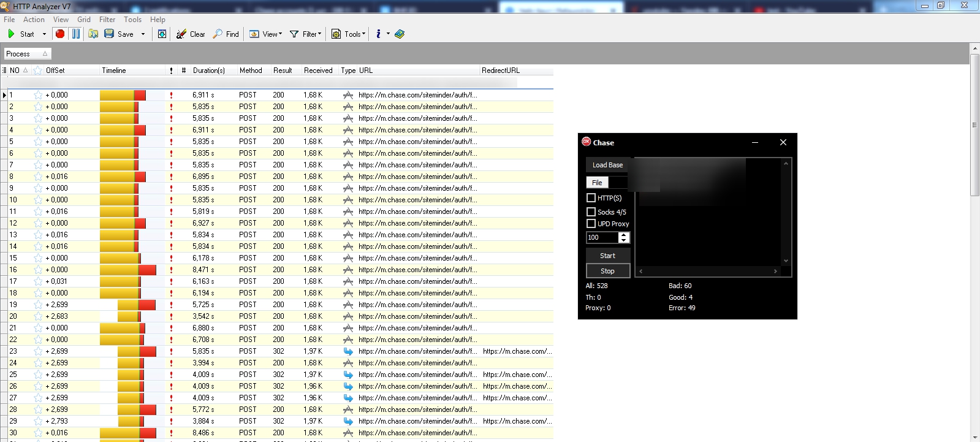Select the duration cell "8,471 s"
Viewport: 980px width, 442px height.
pyautogui.click(x=203, y=270)
